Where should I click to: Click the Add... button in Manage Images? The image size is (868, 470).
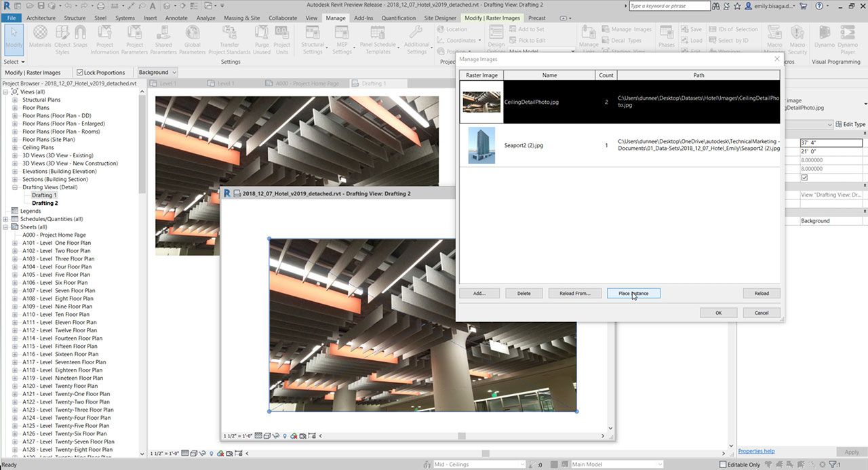coord(479,293)
